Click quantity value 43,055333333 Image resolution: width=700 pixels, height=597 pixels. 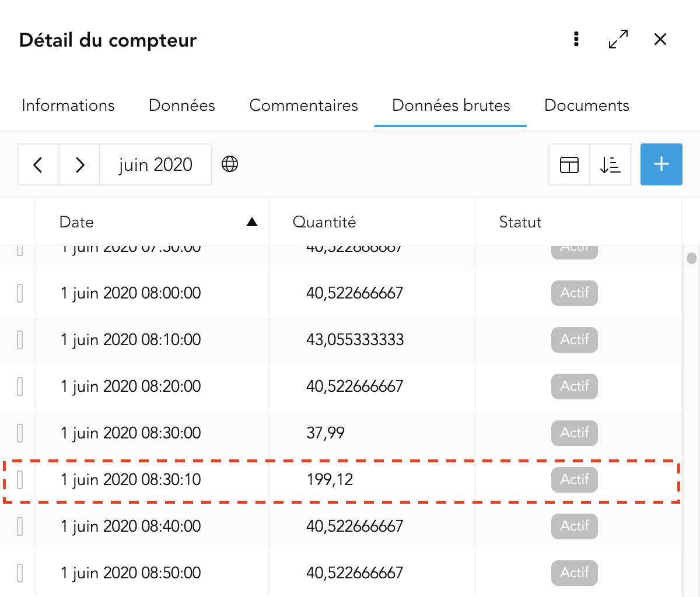click(x=355, y=339)
